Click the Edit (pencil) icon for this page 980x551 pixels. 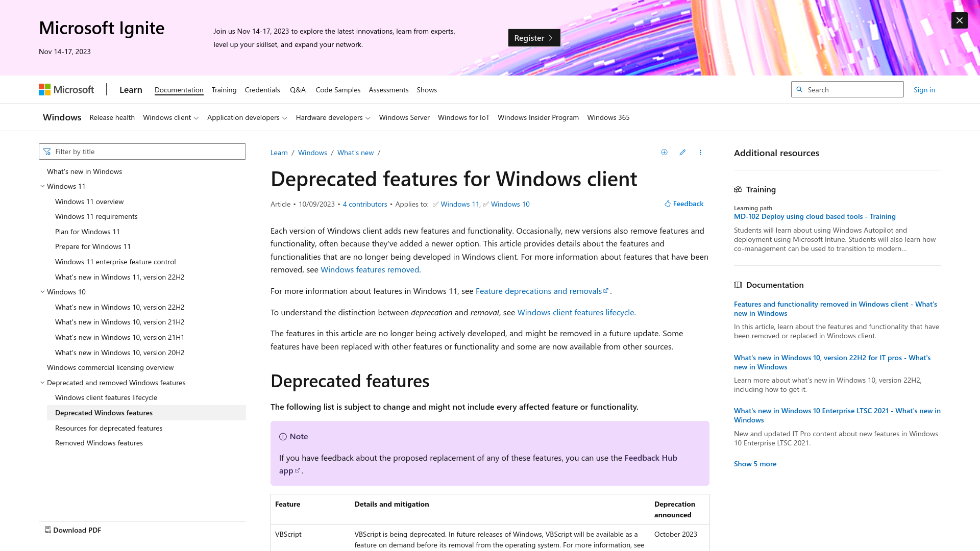[682, 152]
